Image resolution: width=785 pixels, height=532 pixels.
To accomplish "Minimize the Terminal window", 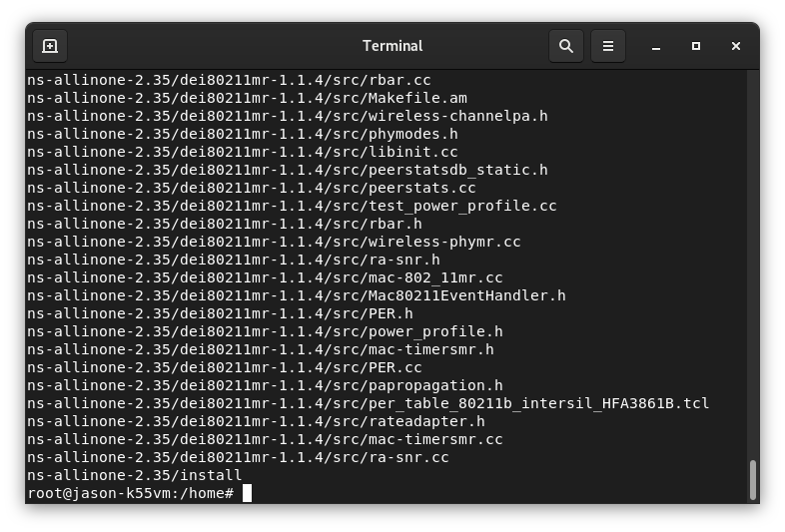I will tap(656, 46).
